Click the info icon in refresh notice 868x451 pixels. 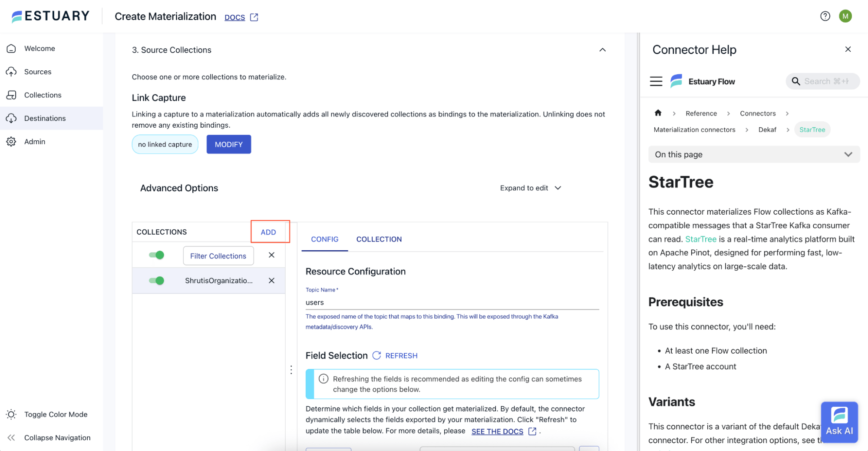[323, 378]
